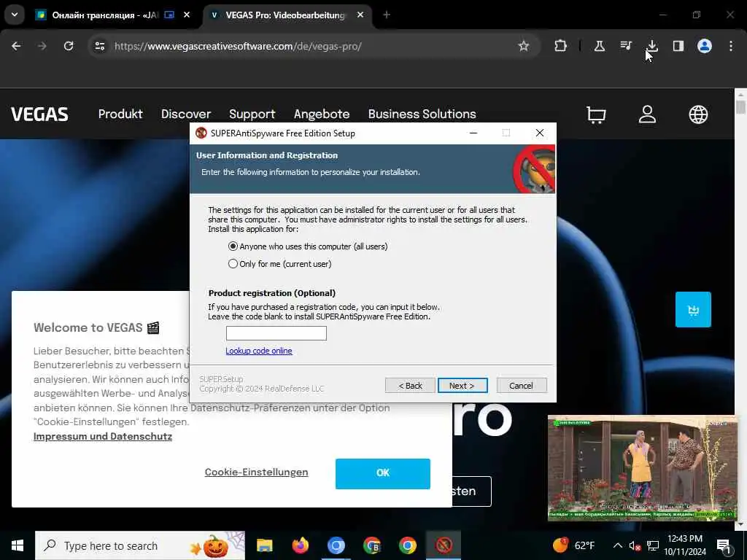Image resolution: width=747 pixels, height=560 pixels.
Task: Click the registration code input field
Action: [276, 332]
